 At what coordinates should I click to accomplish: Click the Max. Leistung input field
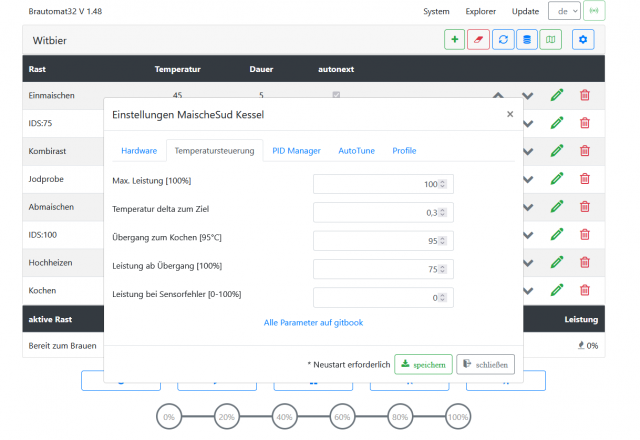(383, 184)
